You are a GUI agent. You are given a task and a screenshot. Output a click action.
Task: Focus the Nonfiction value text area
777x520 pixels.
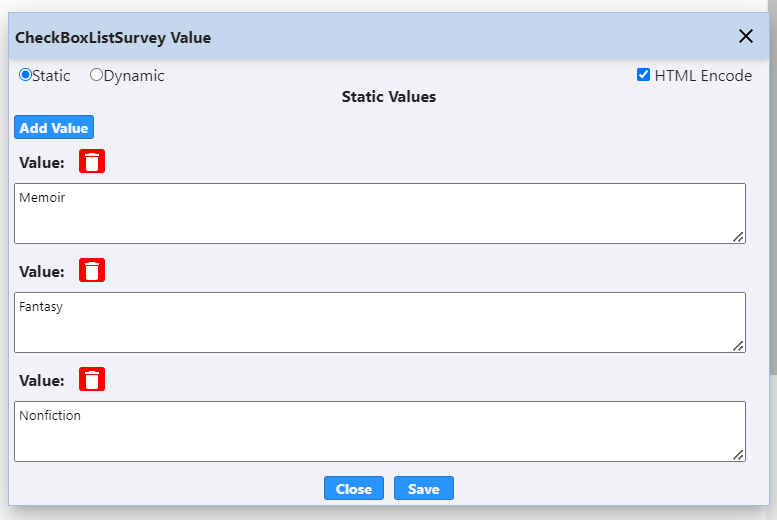(x=380, y=432)
